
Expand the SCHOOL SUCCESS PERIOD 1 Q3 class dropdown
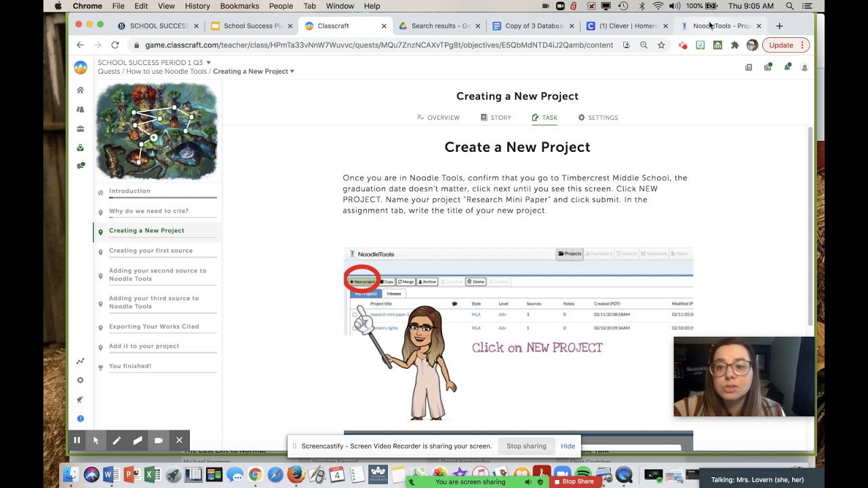pos(208,62)
